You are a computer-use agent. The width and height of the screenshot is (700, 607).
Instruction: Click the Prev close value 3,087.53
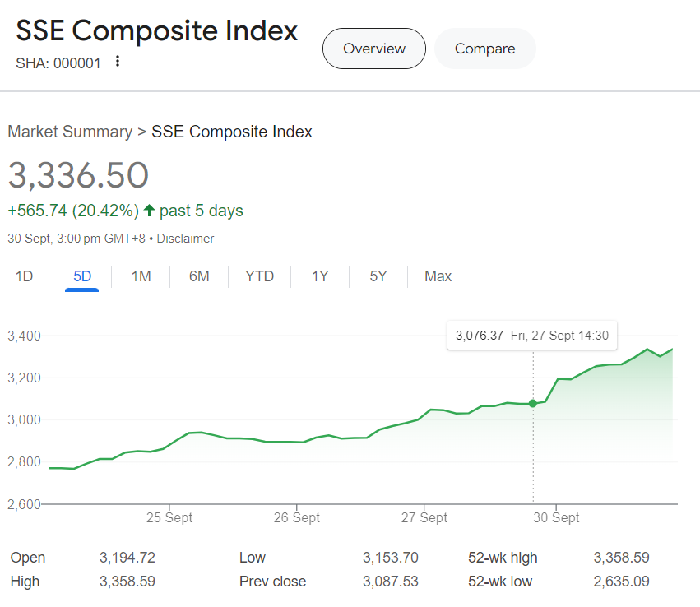390,582
